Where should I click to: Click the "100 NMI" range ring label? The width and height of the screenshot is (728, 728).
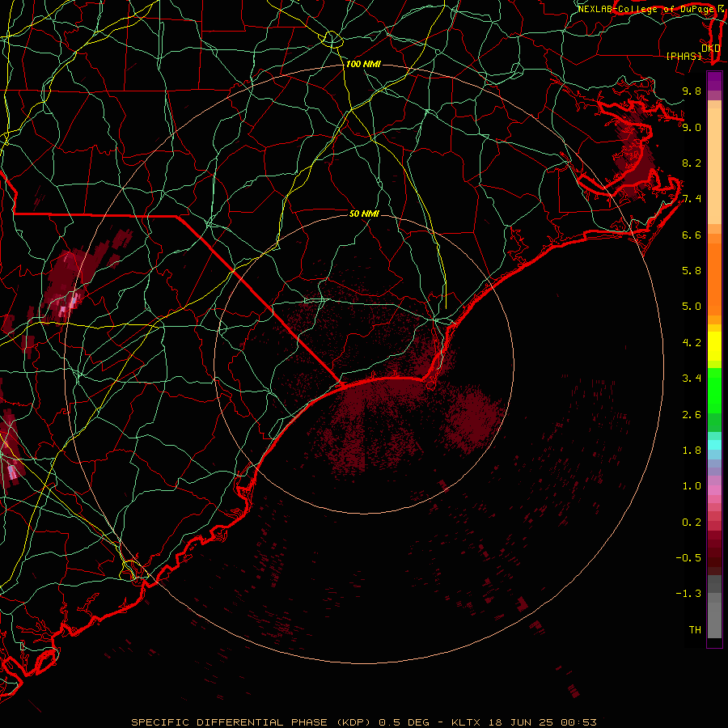click(x=363, y=64)
